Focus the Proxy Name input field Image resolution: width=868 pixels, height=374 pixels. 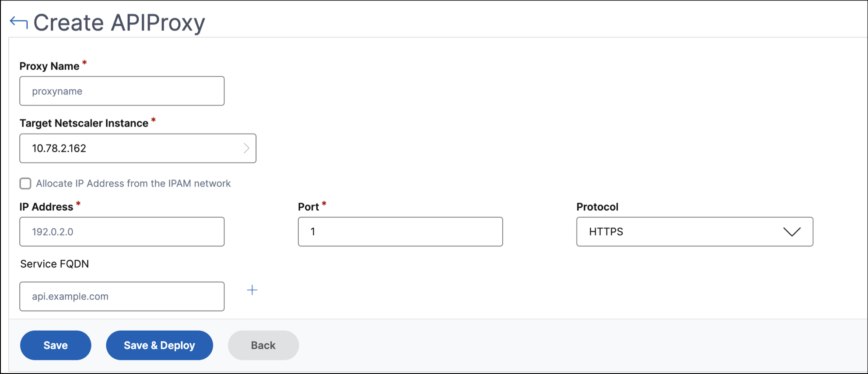pyautogui.click(x=122, y=91)
